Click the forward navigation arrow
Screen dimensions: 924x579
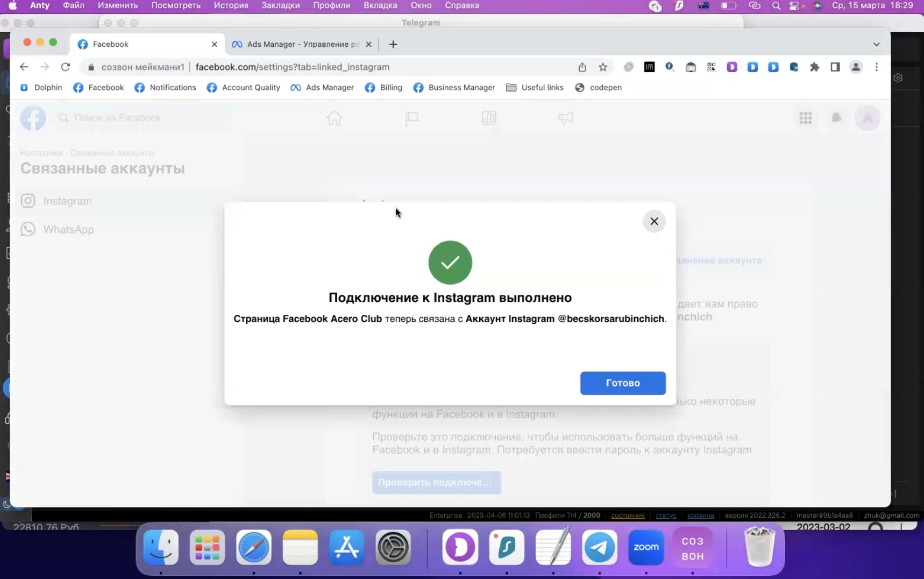tap(45, 67)
